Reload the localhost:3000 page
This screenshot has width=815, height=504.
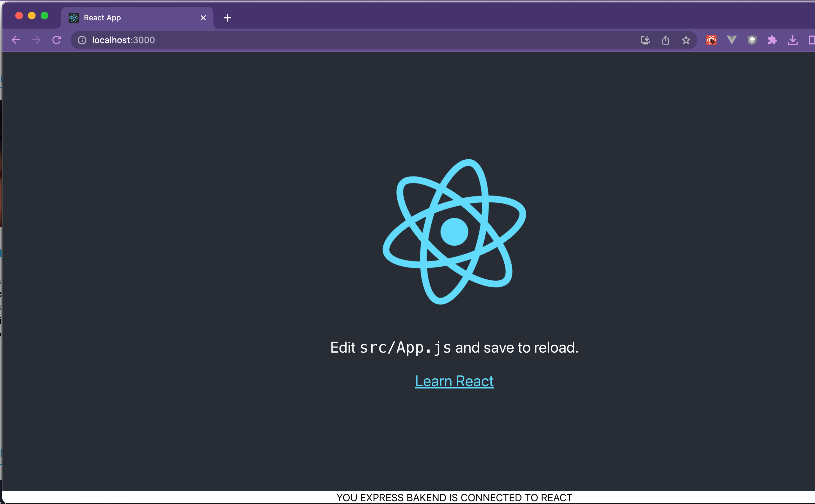[x=57, y=40]
